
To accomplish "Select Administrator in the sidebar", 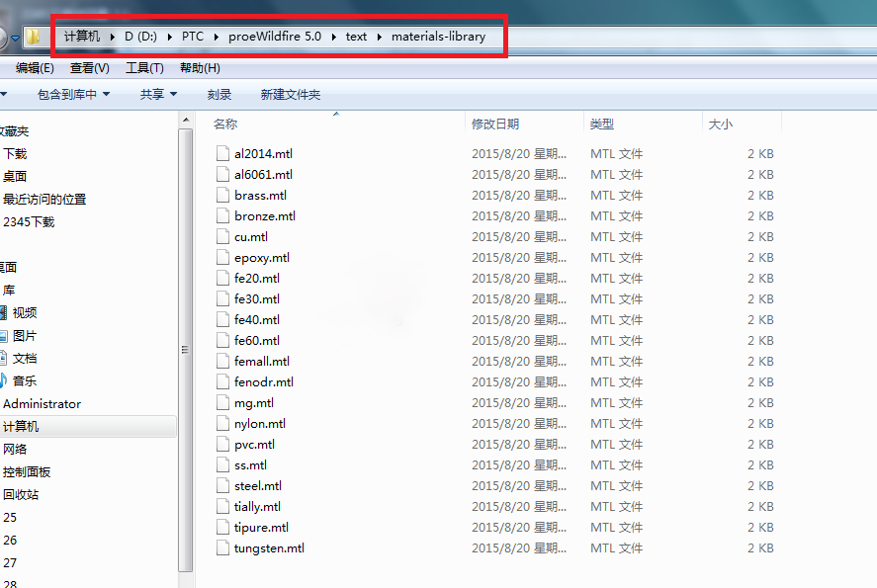I will pos(42,403).
